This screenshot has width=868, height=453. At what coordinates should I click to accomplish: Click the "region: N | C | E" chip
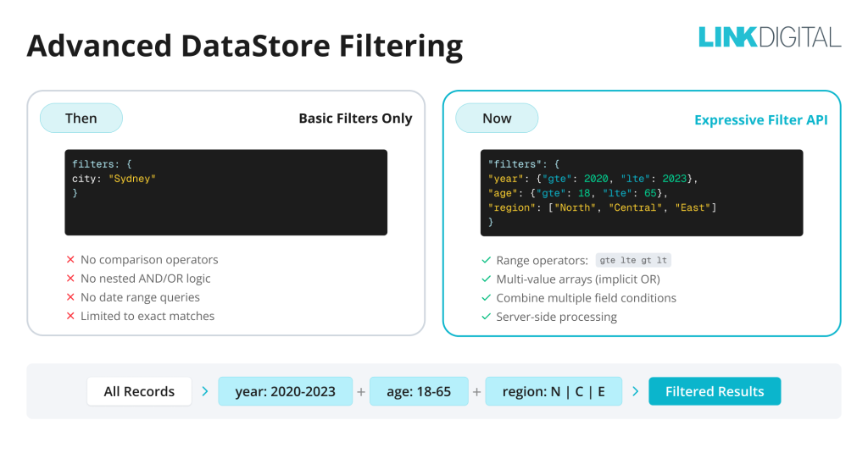[554, 391]
